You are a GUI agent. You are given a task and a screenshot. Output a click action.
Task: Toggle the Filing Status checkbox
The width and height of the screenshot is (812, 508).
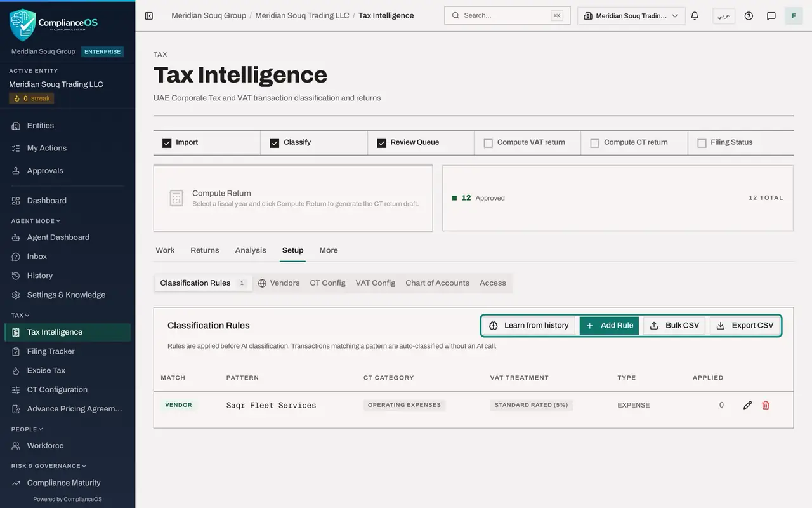tap(702, 143)
